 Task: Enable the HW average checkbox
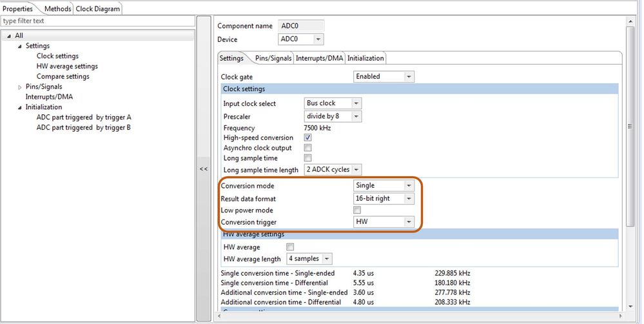(290, 247)
